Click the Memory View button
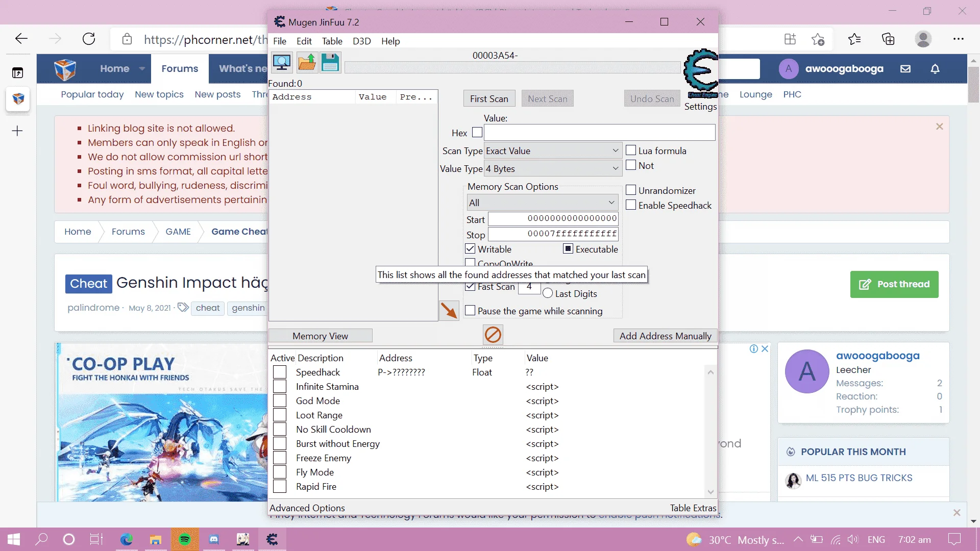This screenshot has width=980, height=551. point(321,336)
